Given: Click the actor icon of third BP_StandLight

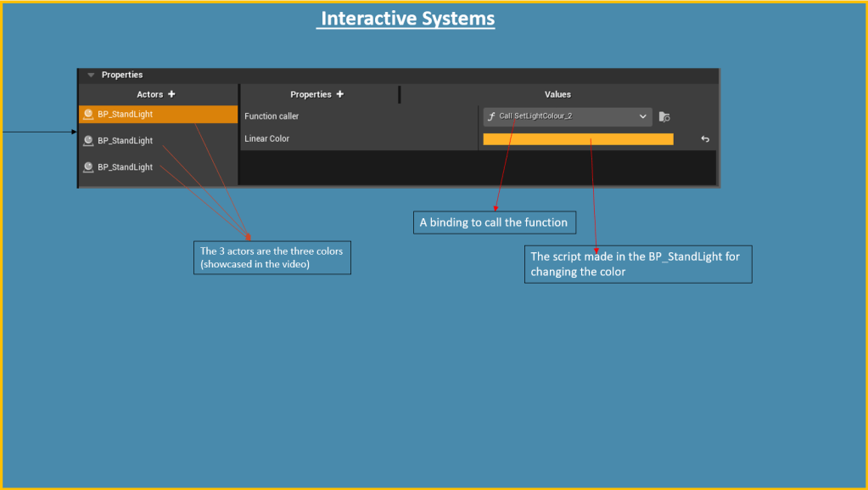Looking at the screenshot, I should pos(88,166).
